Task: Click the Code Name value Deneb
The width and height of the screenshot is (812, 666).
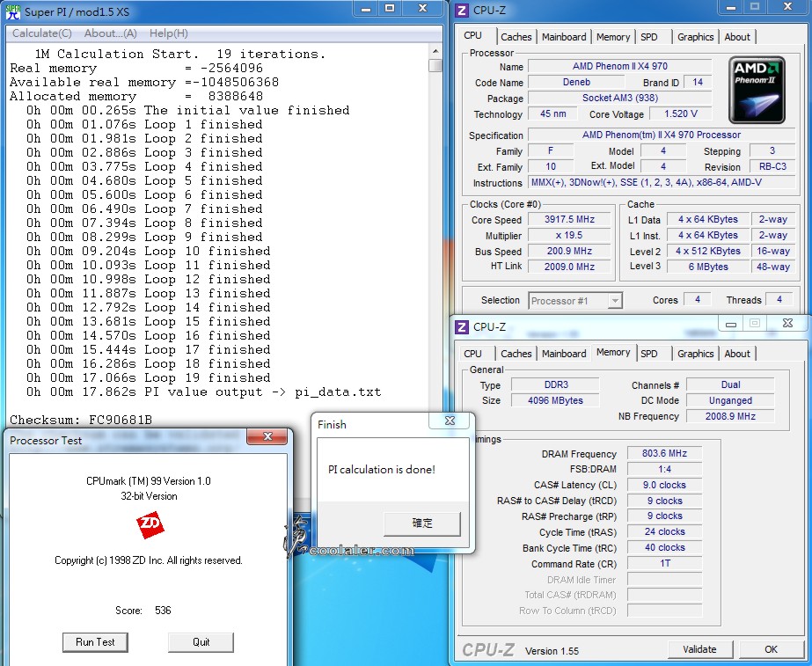Action: tap(576, 83)
